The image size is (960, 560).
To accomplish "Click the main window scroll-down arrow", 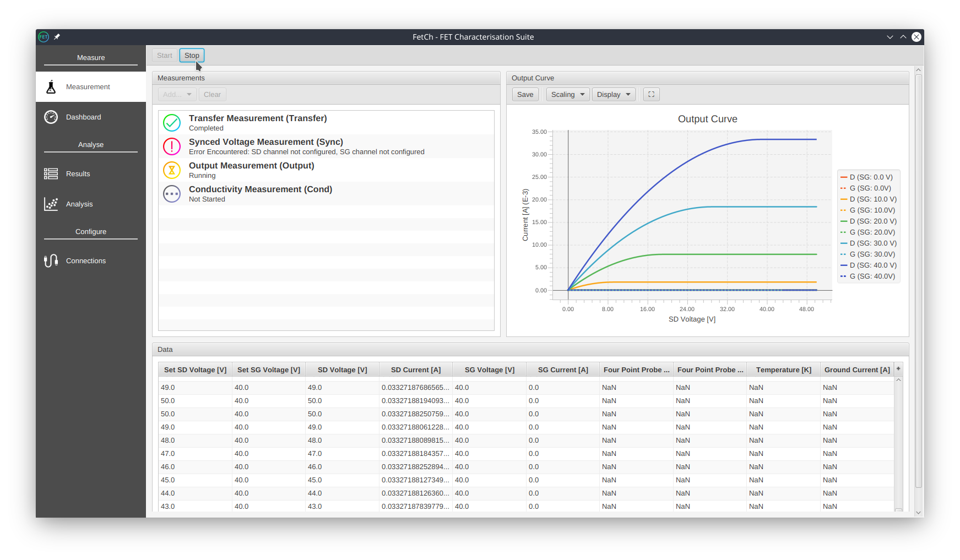I will click(918, 513).
